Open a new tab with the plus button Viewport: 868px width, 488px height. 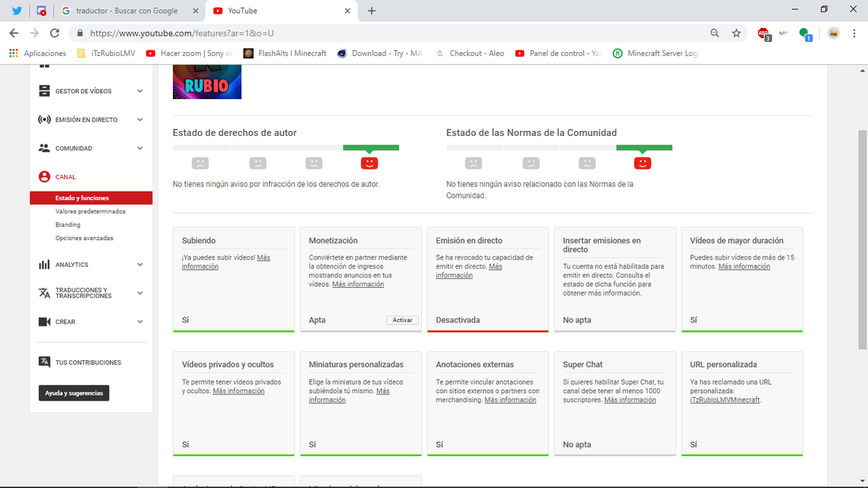[372, 11]
